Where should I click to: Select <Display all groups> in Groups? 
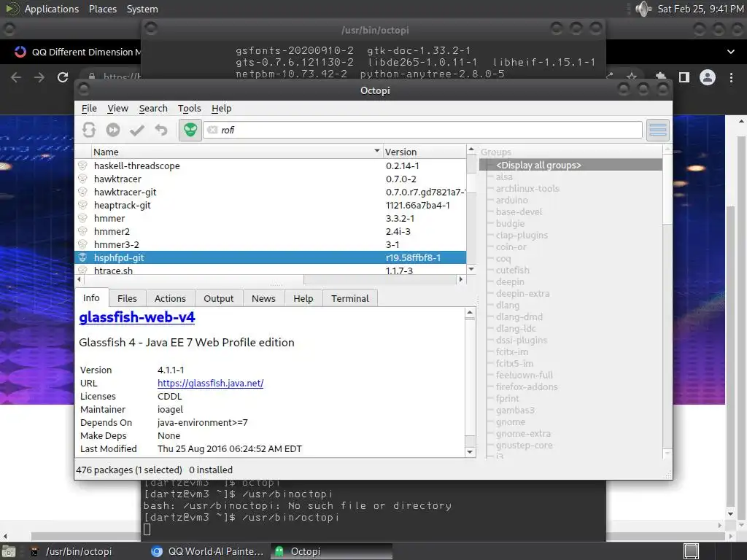click(539, 166)
